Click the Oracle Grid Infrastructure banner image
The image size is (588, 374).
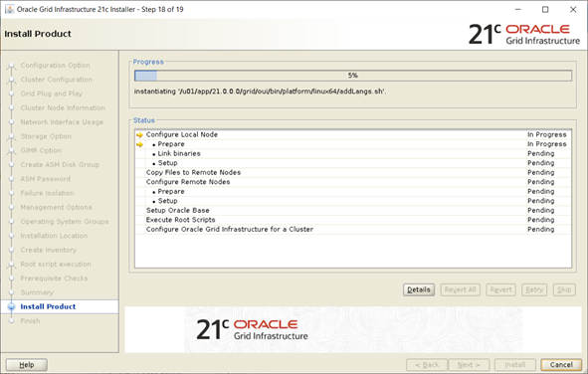tap(353, 330)
